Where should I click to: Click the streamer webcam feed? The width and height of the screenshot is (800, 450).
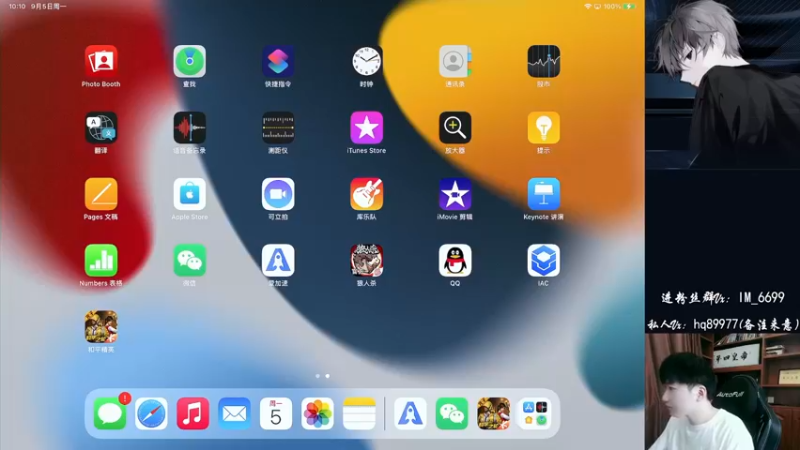point(722,392)
